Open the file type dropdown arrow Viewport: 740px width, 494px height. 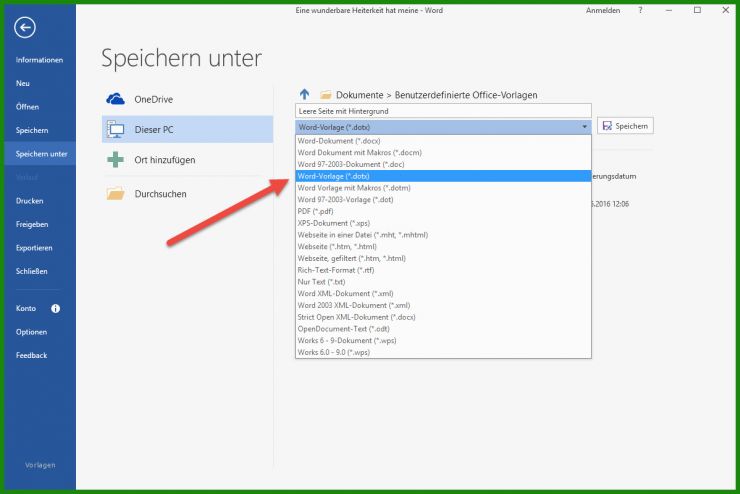click(x=584, y=127)
